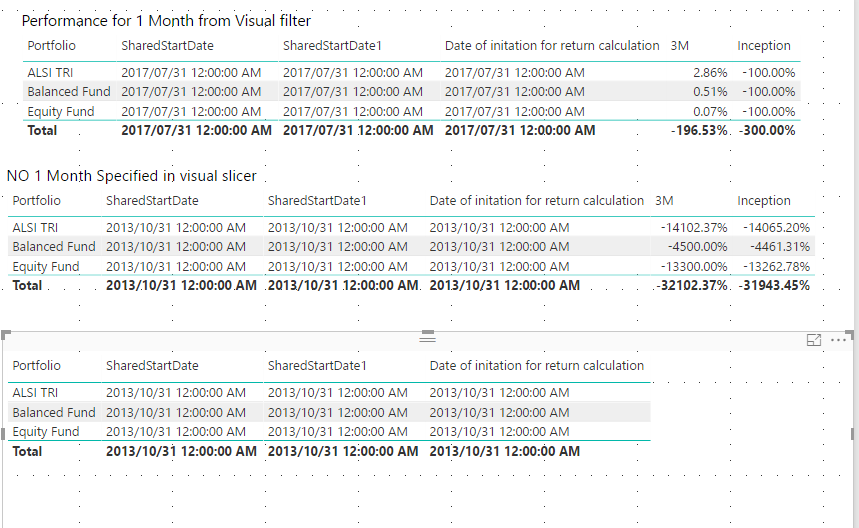Open Focus mode icon on selected table
Viewport: 859px width, 528px height.
tap(814, 340)
